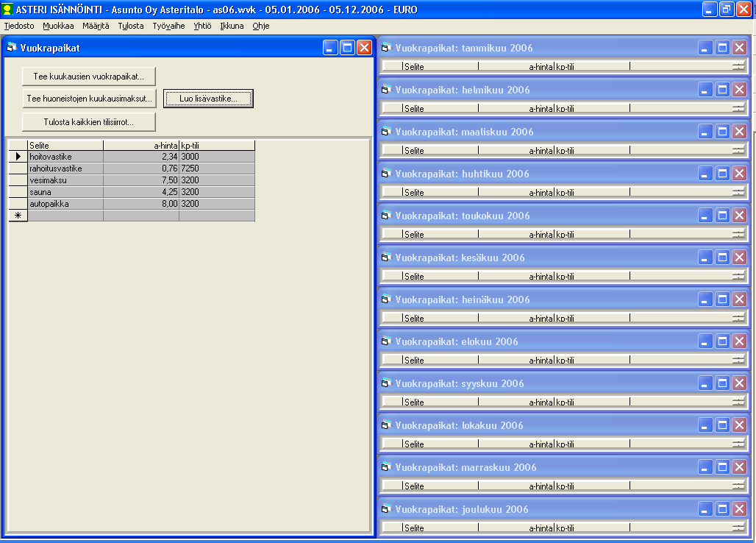Minimize the syyskuu 2006 window
Viewport: 756px width, 543px height.
(705, 383)
